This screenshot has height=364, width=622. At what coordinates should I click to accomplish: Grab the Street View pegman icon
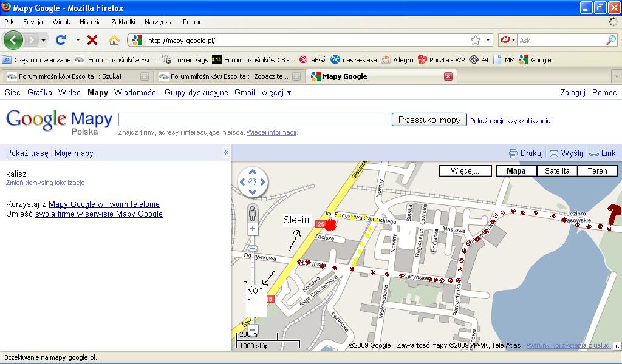pyautogui.click(x=253, y=212)
